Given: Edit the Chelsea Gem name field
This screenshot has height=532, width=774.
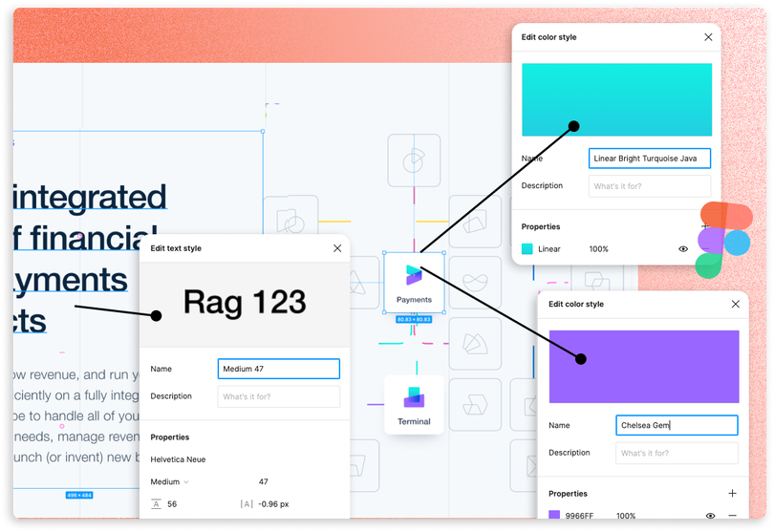Looking at the screenshot, I should (x=677, y=425).
